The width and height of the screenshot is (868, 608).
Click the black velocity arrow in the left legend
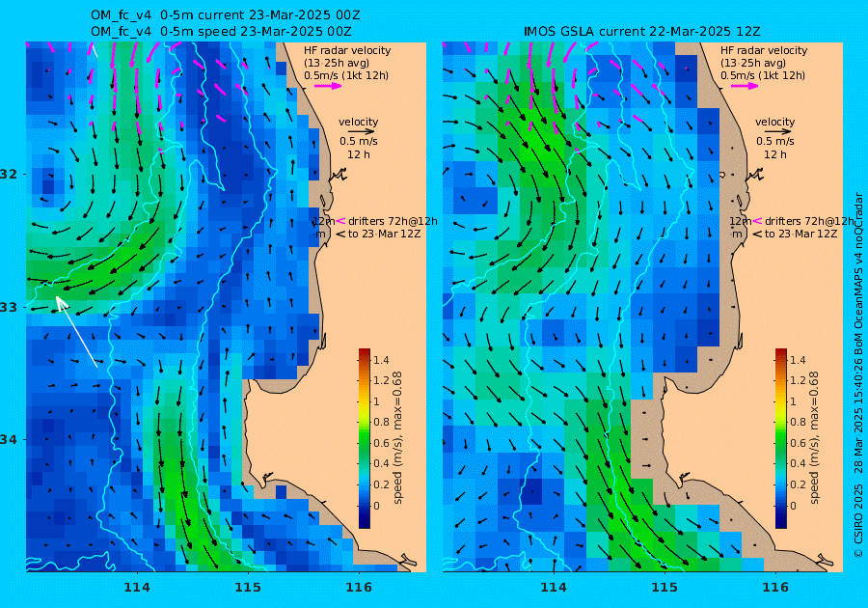point(362,132)
